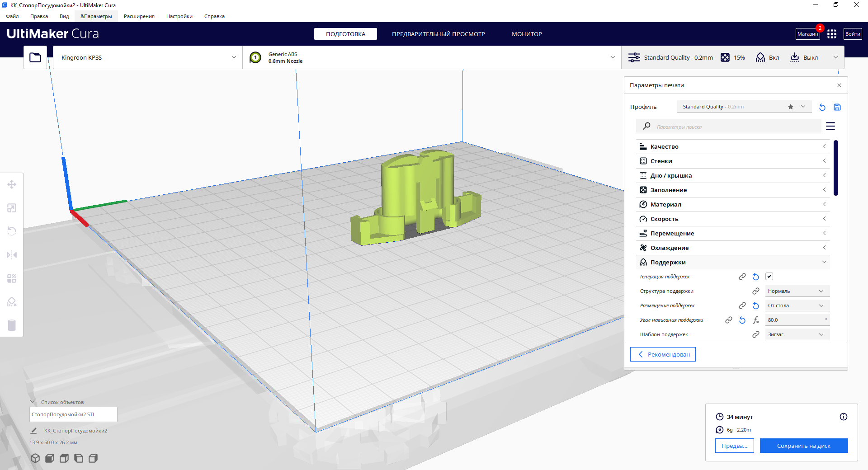The width and height of the screenshot is (868, 470).
Task: Click the save profile floppy disk icon
Action: pos(837,107)
